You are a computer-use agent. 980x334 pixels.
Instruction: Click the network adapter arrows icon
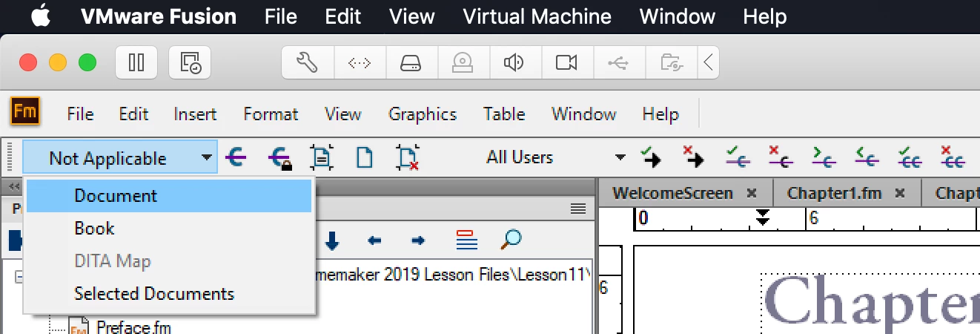[x=360, y=62]
